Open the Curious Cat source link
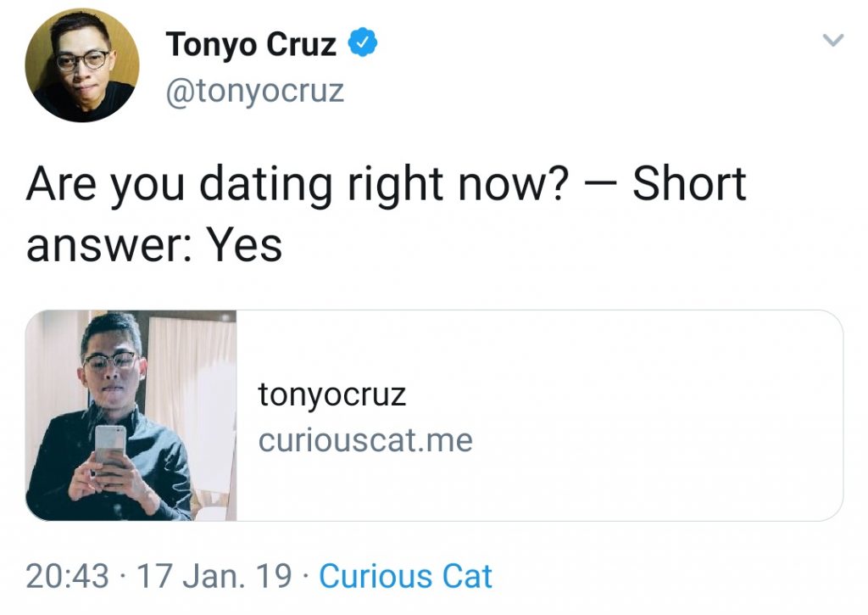Image resolution: width=868 pixels, height=615 pixels. [405, 576]
